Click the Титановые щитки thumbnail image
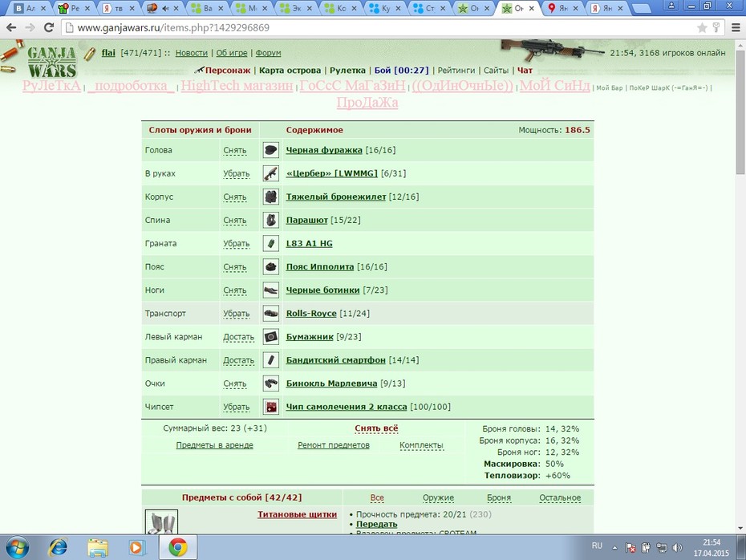The height and width of the screenshot is (560, 746). 161,522
